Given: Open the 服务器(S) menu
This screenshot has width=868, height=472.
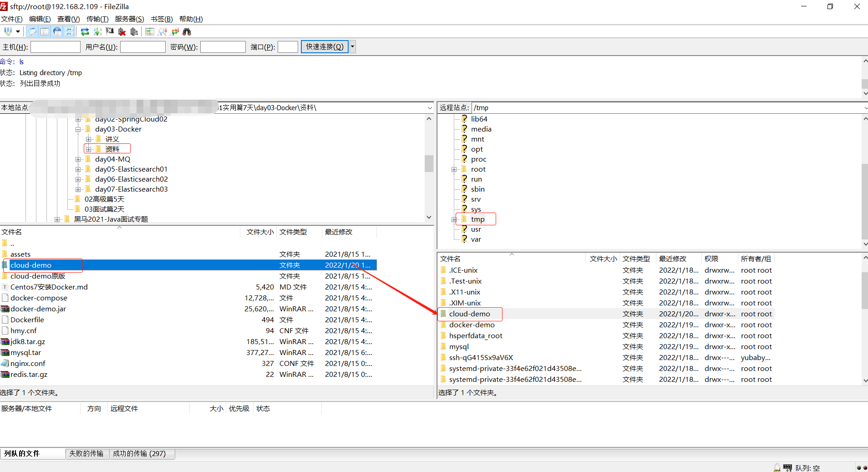Looking at the screenshot, I should 130,19.
